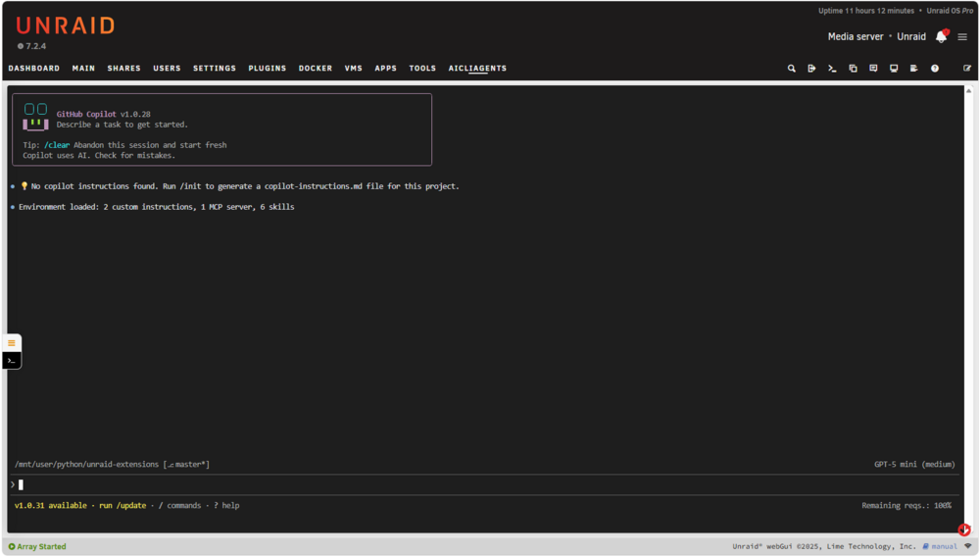This screenshot has width=980, height=556.
Task: Click the Remaining reqs.: 100% text
Action: (906, 505)
